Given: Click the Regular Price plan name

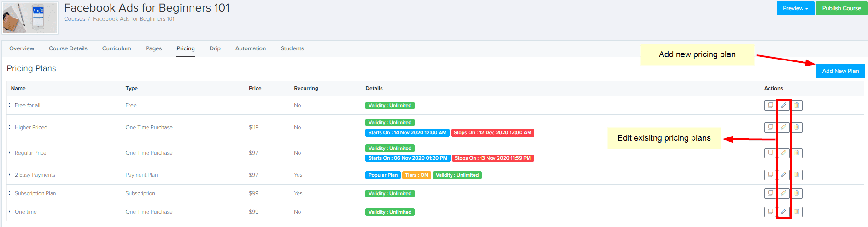Looking at the screenshot, I should (30, 153).
